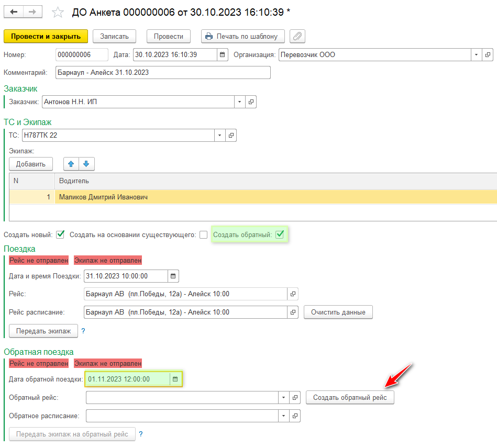
Task: Move crew member up in list
Action: (x=71, y=164)
